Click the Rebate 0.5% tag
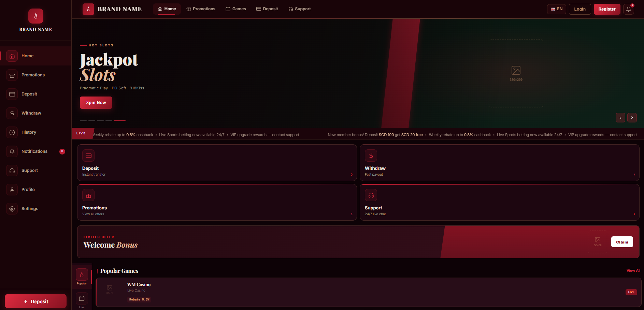The width and height of the screenshot is (644, 310). tap(139, 299)
